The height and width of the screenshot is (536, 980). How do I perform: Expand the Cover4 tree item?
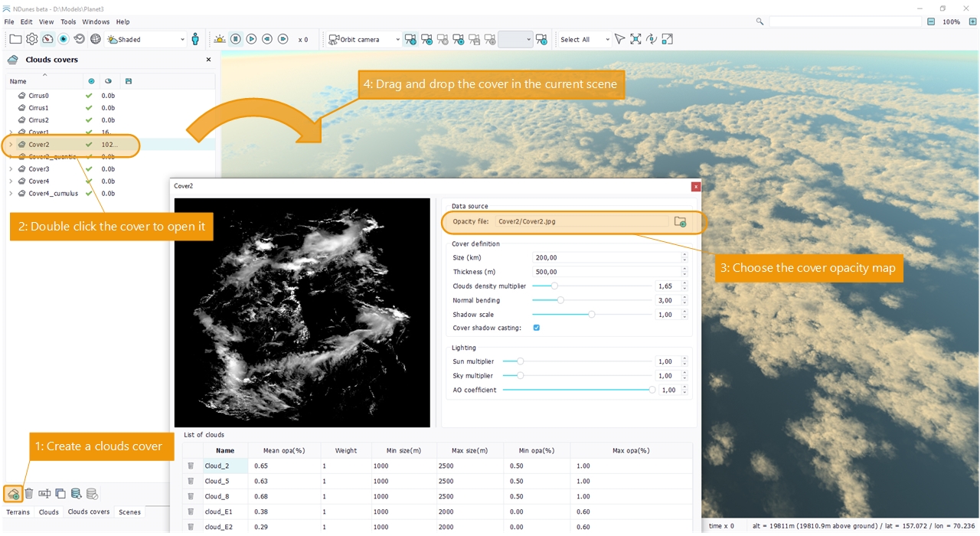(11, 181)
